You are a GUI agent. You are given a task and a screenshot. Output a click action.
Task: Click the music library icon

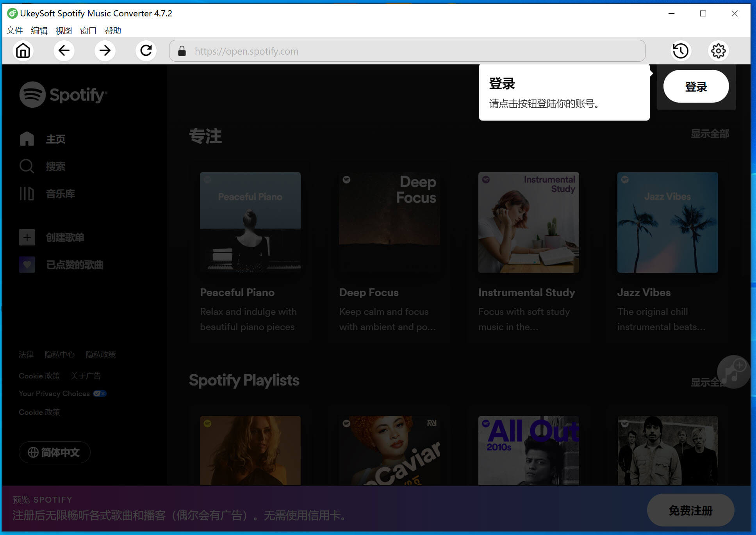tap(27, 194)
